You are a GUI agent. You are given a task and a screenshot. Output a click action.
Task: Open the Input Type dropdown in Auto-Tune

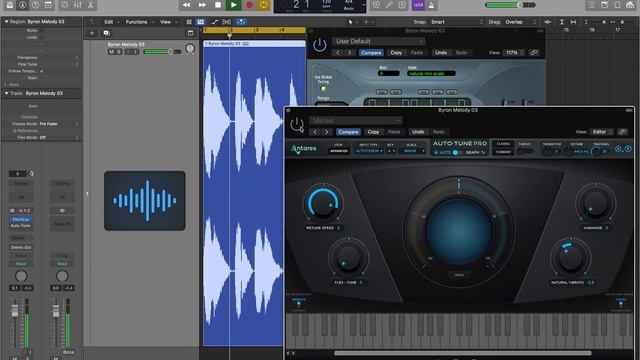pos(369,151)
